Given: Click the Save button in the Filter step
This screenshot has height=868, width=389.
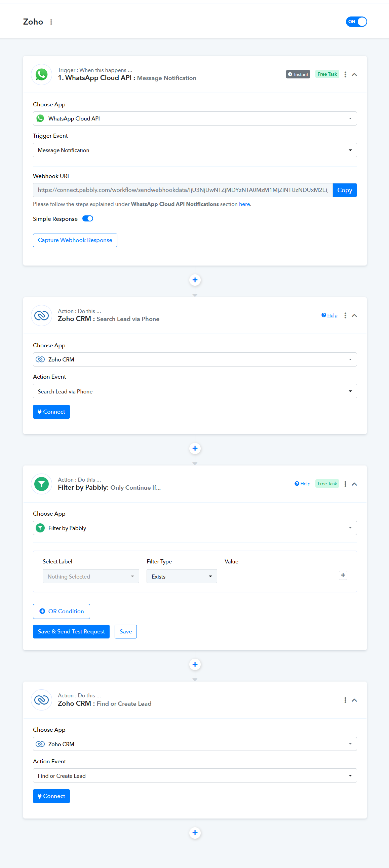Looking at the screenshot, I should (126, 632).
